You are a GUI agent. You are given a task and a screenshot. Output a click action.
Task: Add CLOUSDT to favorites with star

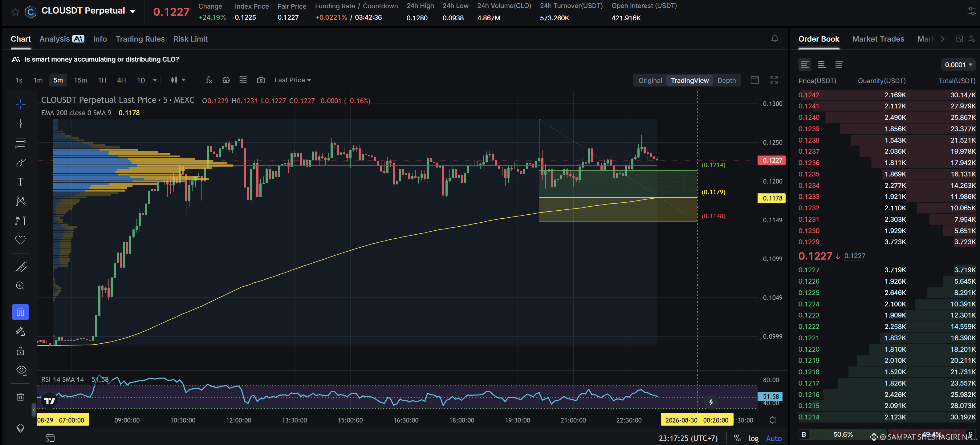tap(15, 12)
